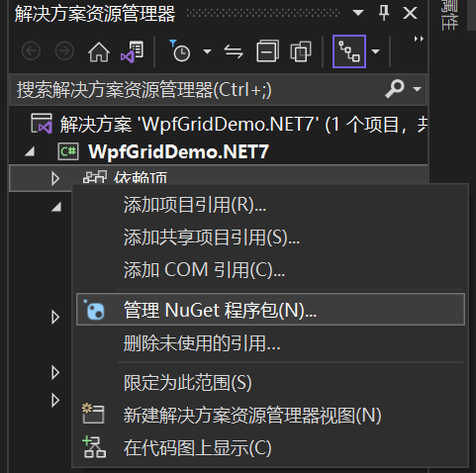This screenshot has height=473, width=476.
Task: Click the blue NuGet package icon
Action: point(95,310)
